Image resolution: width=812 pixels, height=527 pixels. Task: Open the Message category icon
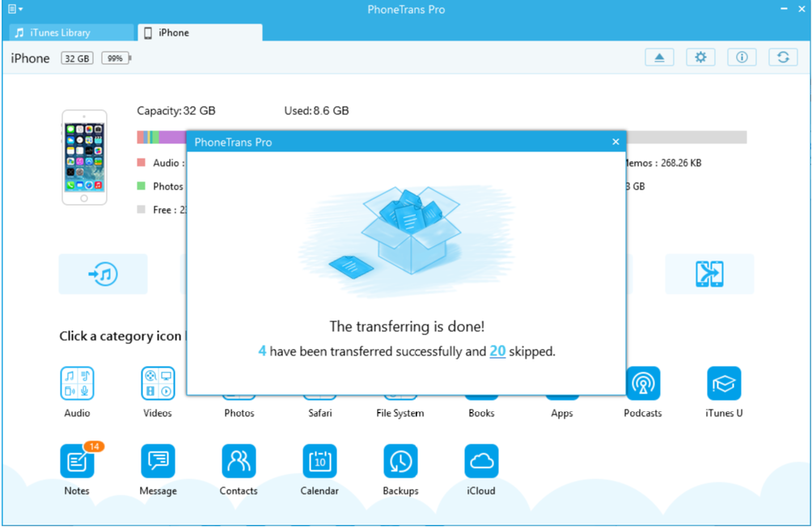[x=158, y=461]
